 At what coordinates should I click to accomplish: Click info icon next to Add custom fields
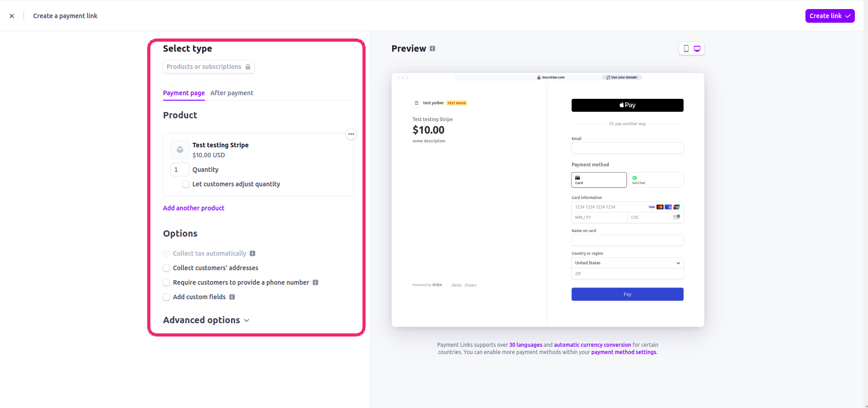coord(232,297)
